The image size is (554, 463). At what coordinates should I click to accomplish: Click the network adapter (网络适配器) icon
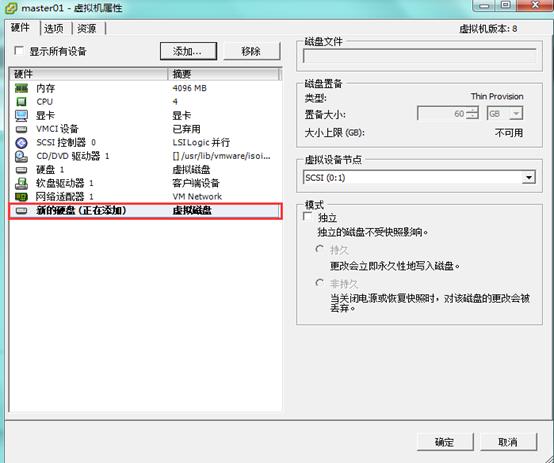[x=21, y=197]
